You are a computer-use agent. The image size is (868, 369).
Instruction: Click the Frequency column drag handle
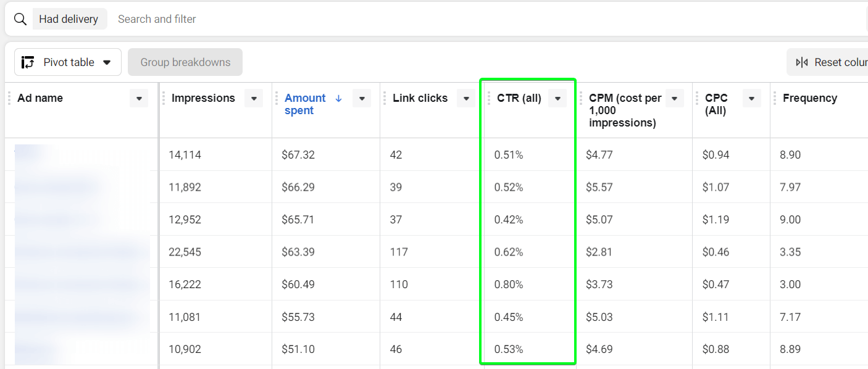click(x=775, y=98)
